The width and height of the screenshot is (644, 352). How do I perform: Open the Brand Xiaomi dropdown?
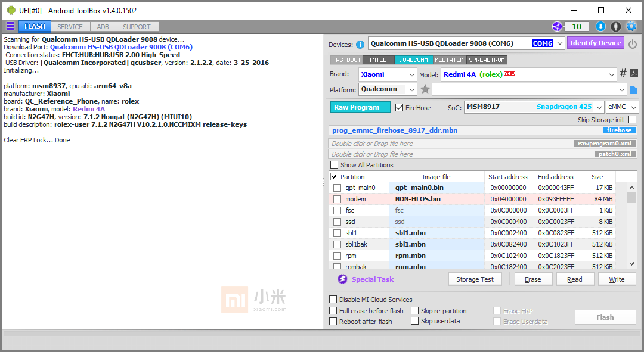412,74
